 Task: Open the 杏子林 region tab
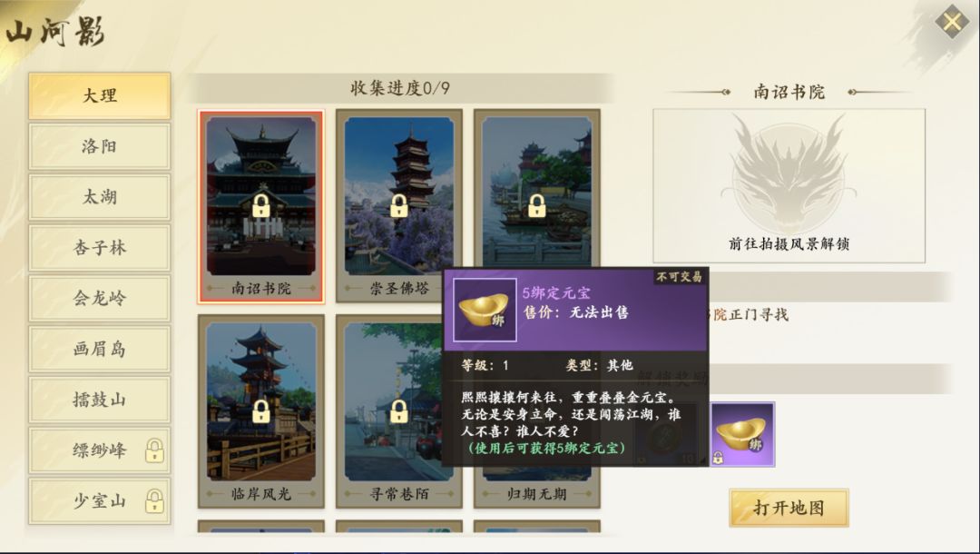pyautogui.click(x=100, y=248)
